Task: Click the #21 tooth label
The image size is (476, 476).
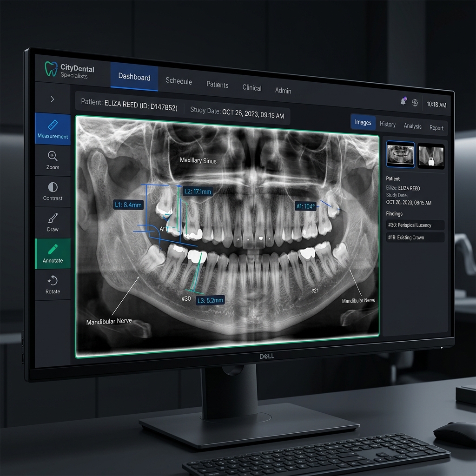Action: (x=315, y=291)
